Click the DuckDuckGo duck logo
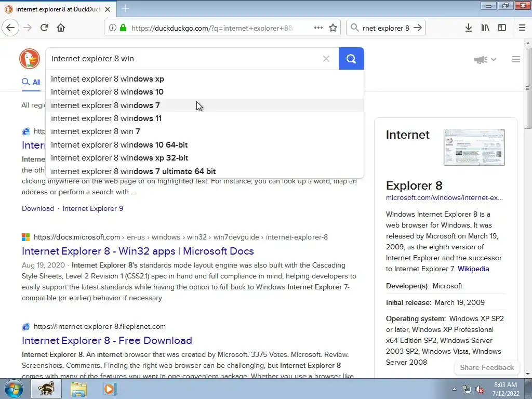 (30, 59)
